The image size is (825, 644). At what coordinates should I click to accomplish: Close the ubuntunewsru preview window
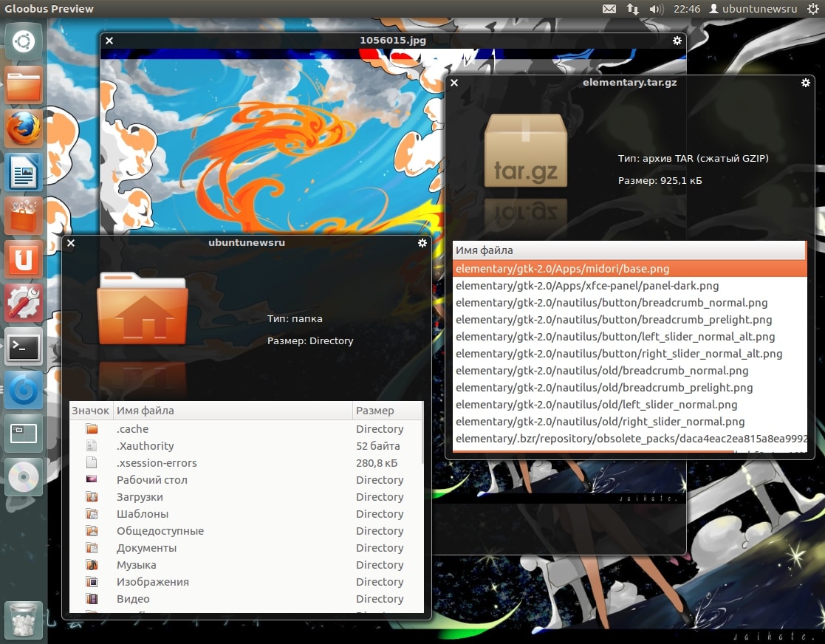71,242
